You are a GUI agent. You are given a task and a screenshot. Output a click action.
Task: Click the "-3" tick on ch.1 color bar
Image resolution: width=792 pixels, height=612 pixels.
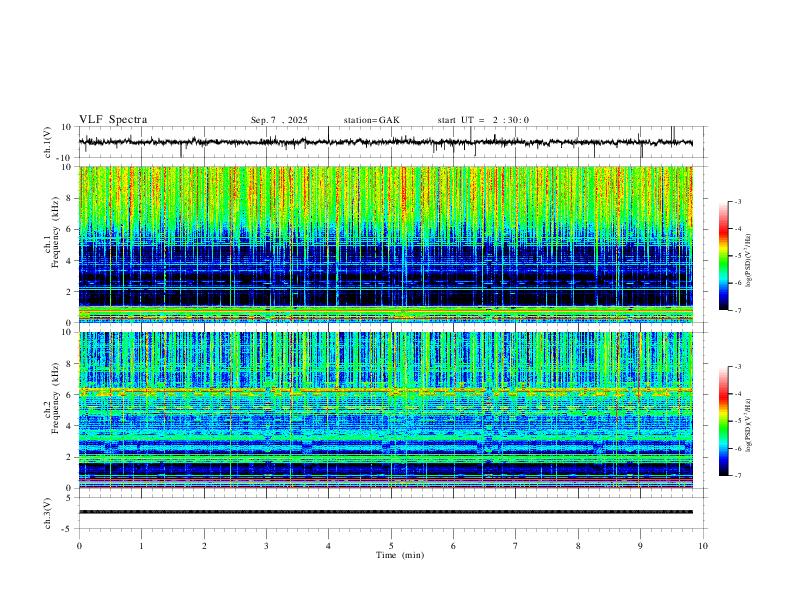738,201
